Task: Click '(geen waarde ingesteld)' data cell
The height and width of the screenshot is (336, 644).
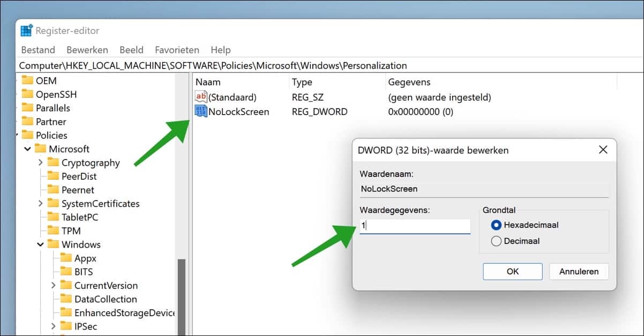Action: coord(439,97)
